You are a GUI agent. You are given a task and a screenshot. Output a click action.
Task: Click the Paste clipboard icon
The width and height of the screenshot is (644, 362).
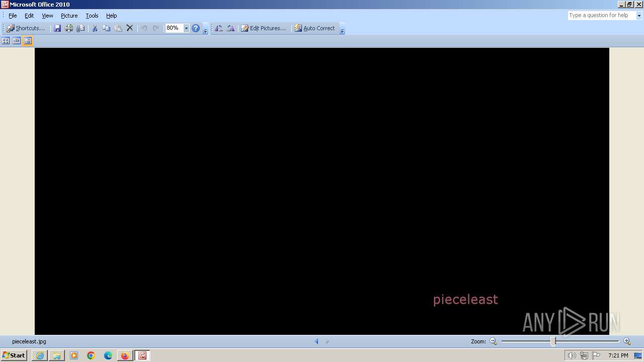click(118, 28)
